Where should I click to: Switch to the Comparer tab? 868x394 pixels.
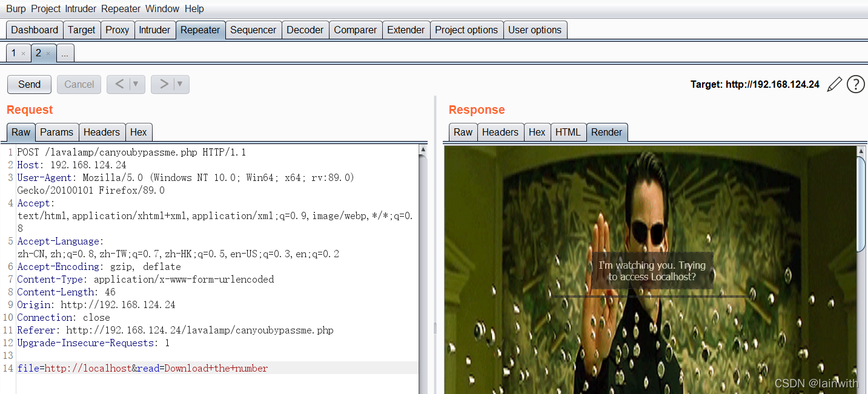356,30
